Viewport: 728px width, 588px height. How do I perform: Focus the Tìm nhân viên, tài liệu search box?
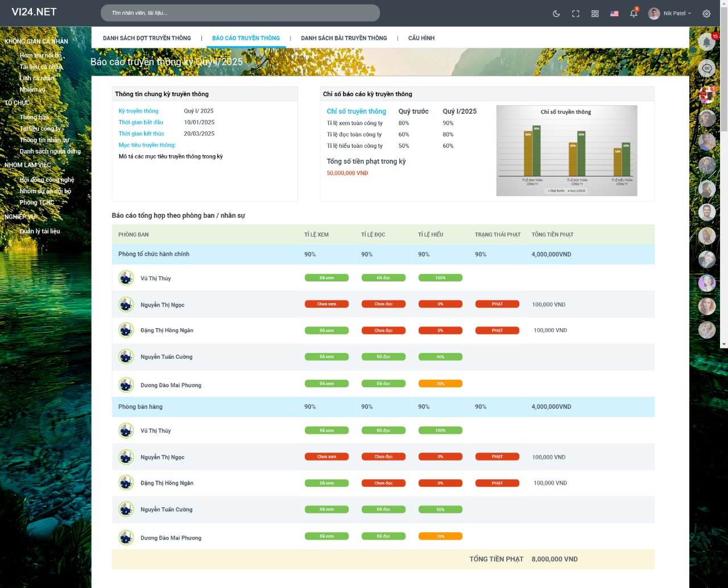tap(240, 13)
